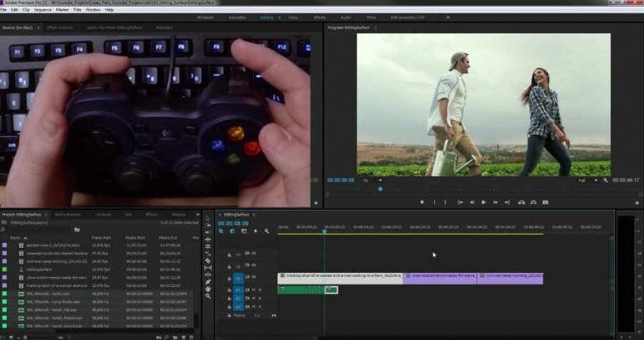Toggle sort arrow on Name column

[25, 238]
